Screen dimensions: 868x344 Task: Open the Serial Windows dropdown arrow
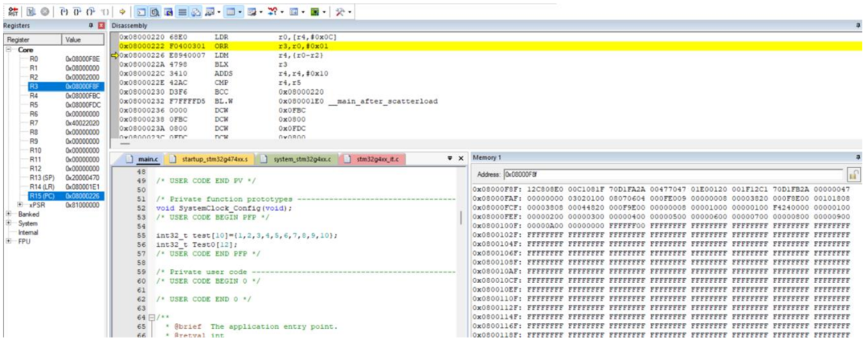(x=260, y=11)
